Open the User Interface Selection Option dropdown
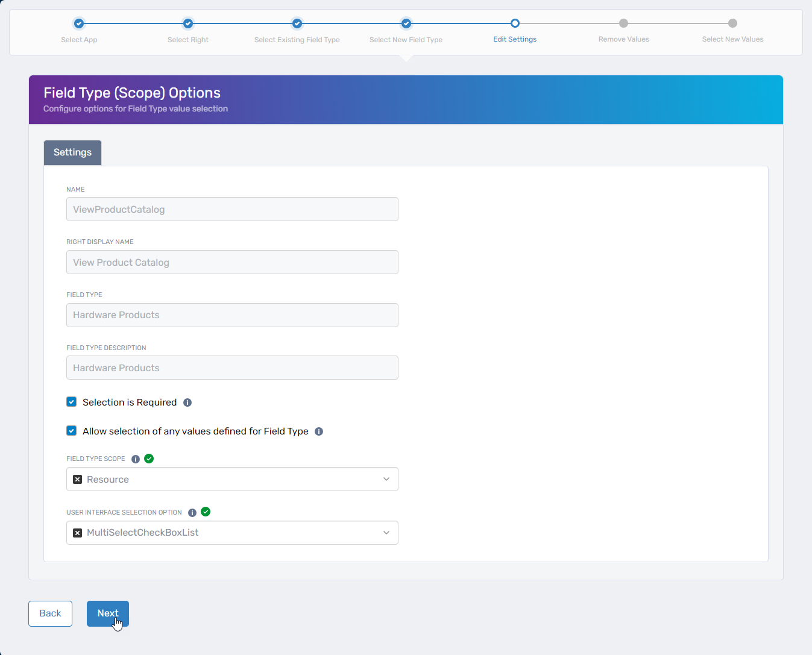This screenshot has height=655, width=812. 386,533
